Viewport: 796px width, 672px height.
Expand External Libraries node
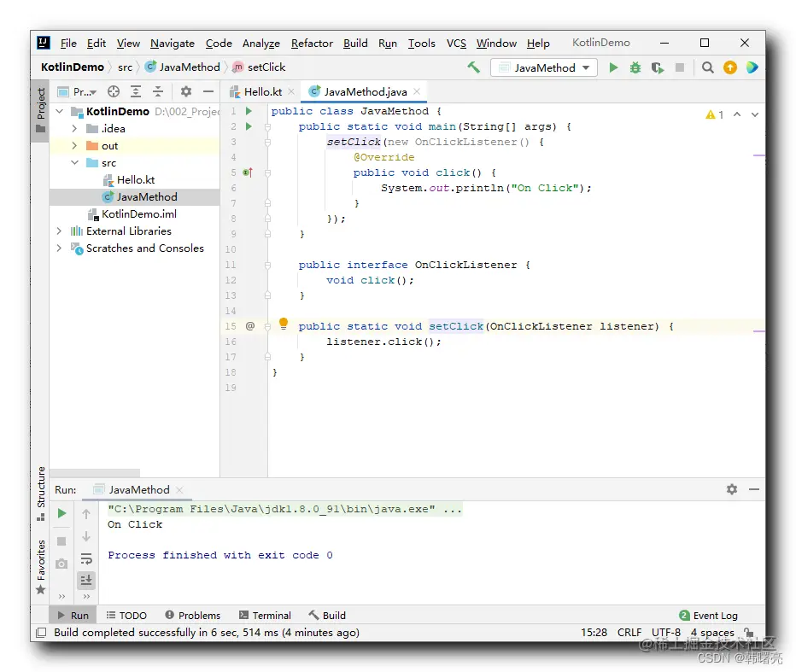(x=60, y=231)
